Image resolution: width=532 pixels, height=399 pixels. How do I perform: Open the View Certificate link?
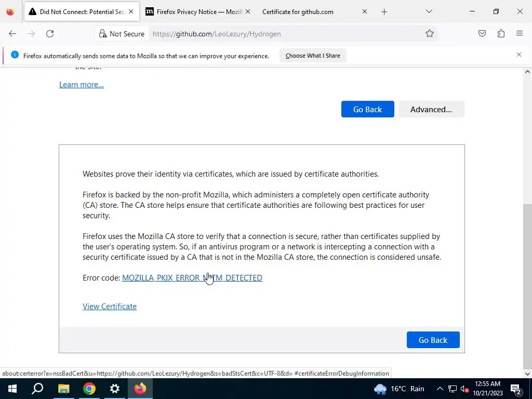tap(110, 307)
